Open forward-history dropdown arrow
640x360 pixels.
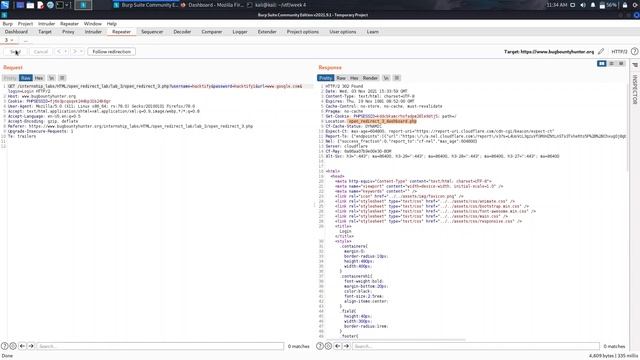(81, 52)
